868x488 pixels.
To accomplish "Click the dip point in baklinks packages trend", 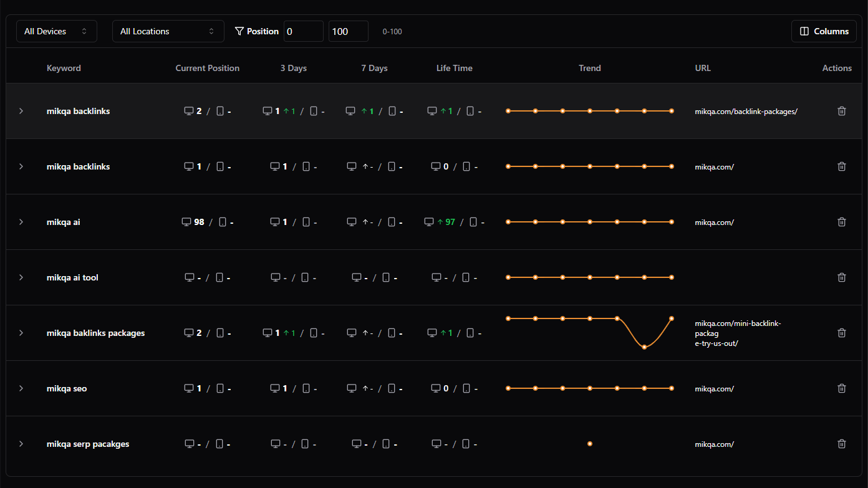I will point(644,347).
